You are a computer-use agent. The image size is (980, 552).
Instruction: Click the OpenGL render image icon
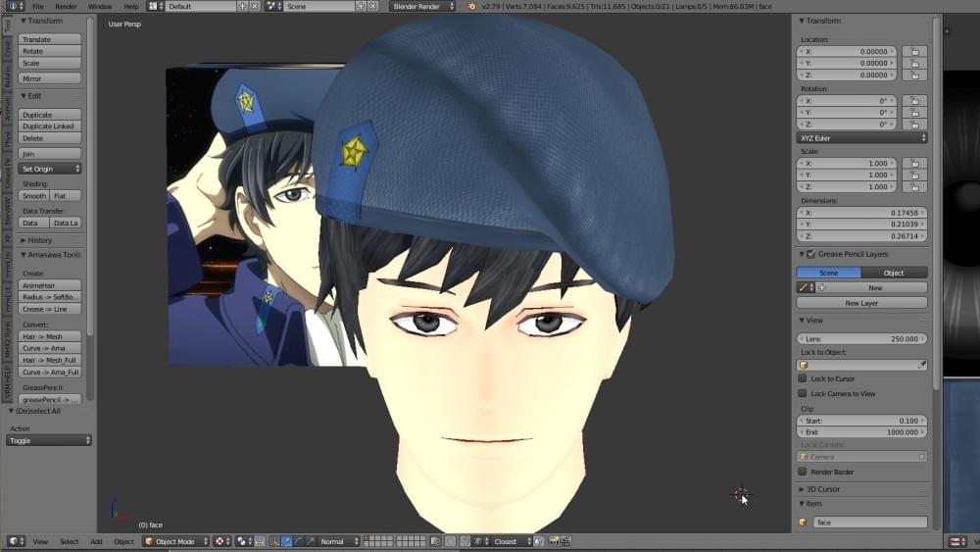tap(554, 541)
